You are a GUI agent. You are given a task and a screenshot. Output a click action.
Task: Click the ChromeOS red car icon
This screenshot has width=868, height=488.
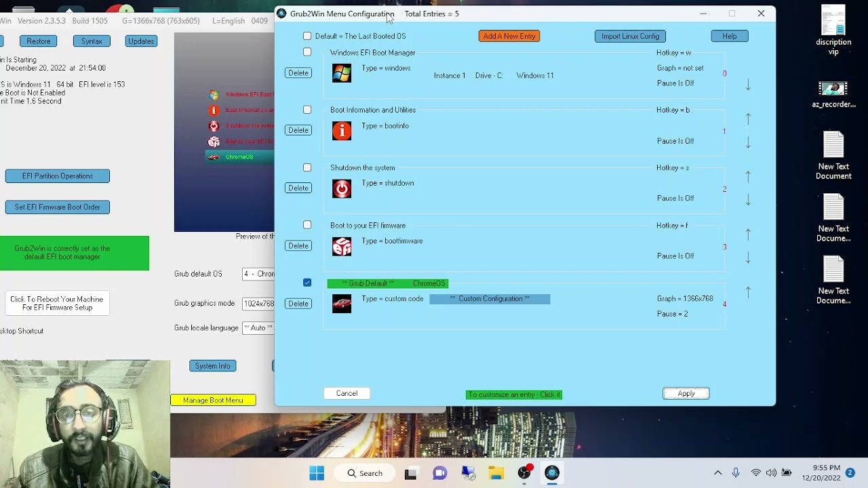[342, 304]
